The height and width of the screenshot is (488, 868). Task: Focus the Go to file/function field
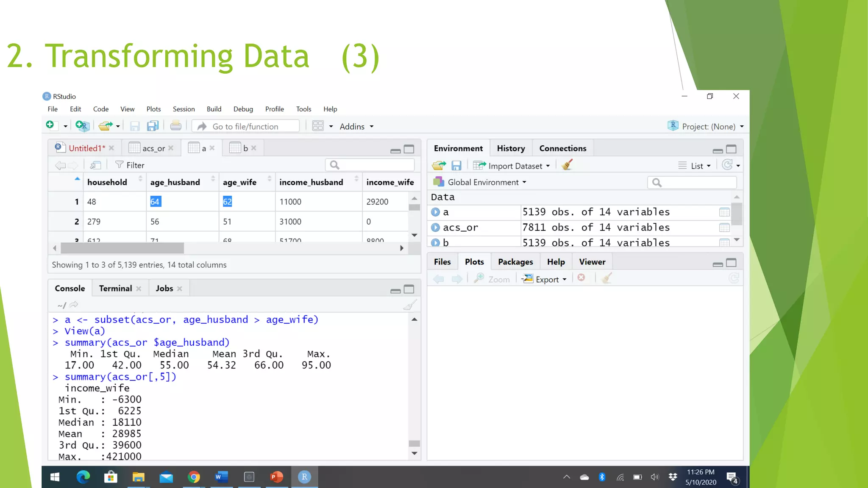pyautogui.click(x=246, y=126)
